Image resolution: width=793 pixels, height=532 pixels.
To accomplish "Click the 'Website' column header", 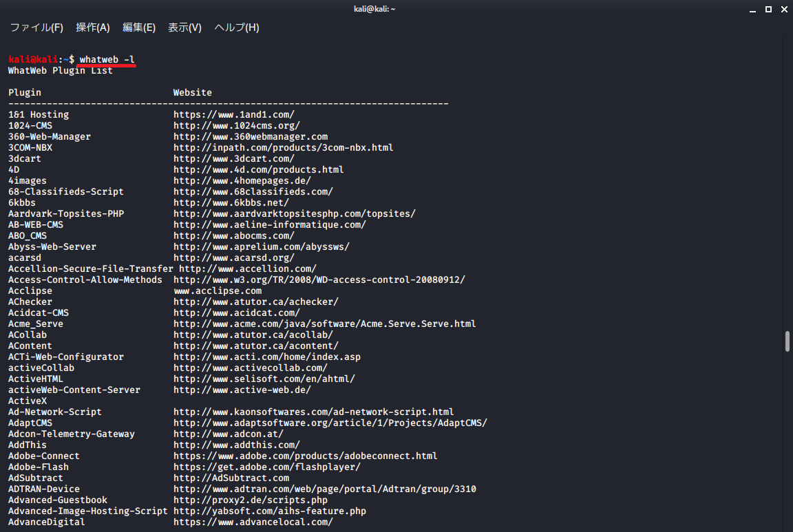I will tap(193, 92).
